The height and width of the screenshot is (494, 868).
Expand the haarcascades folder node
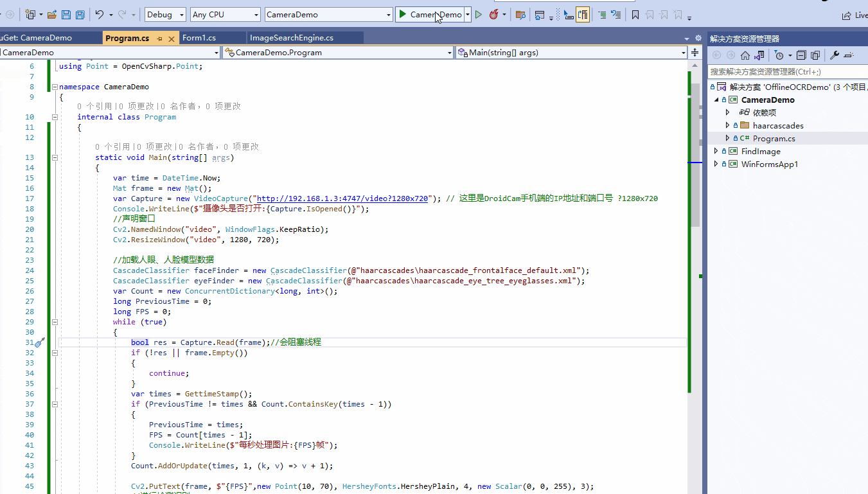727,125
